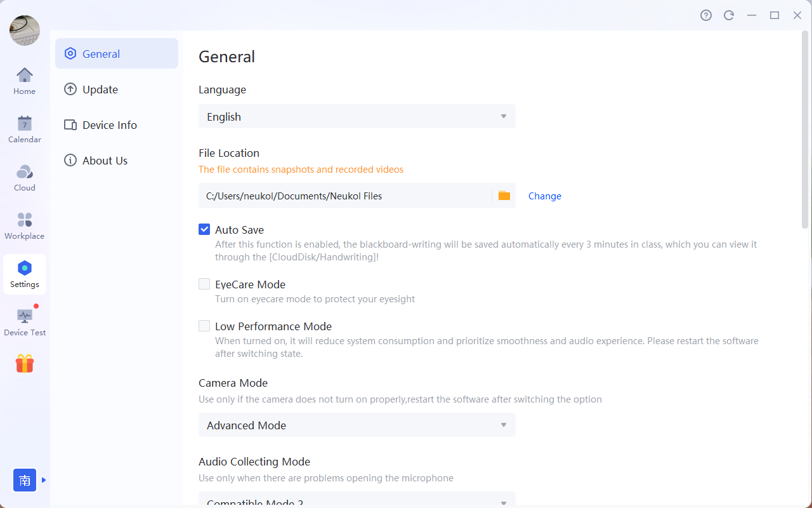Open the Language dropdown
This screenshot has width=812, height=508.
357,116
